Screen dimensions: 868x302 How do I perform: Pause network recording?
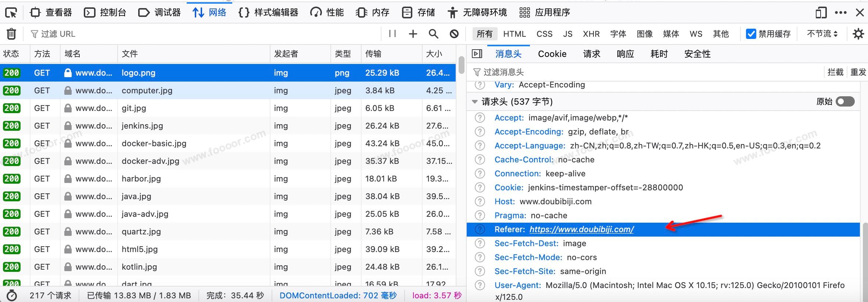click(392, 34)
